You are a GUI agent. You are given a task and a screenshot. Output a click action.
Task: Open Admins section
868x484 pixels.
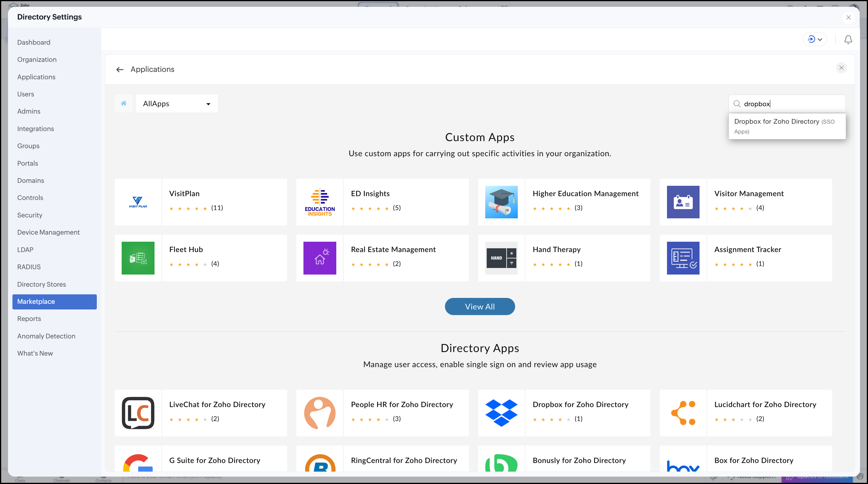tap(29, 112)
